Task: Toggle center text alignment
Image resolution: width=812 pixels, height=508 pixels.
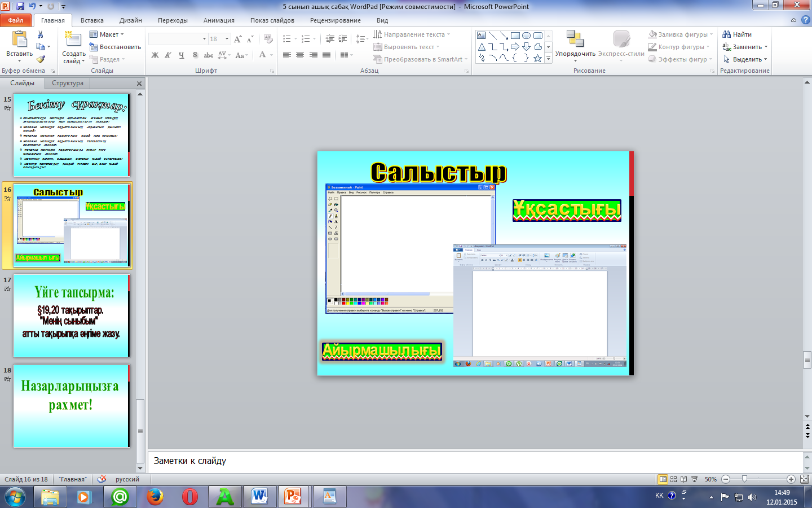Action: pyautogui.click(x=300, y=55)
